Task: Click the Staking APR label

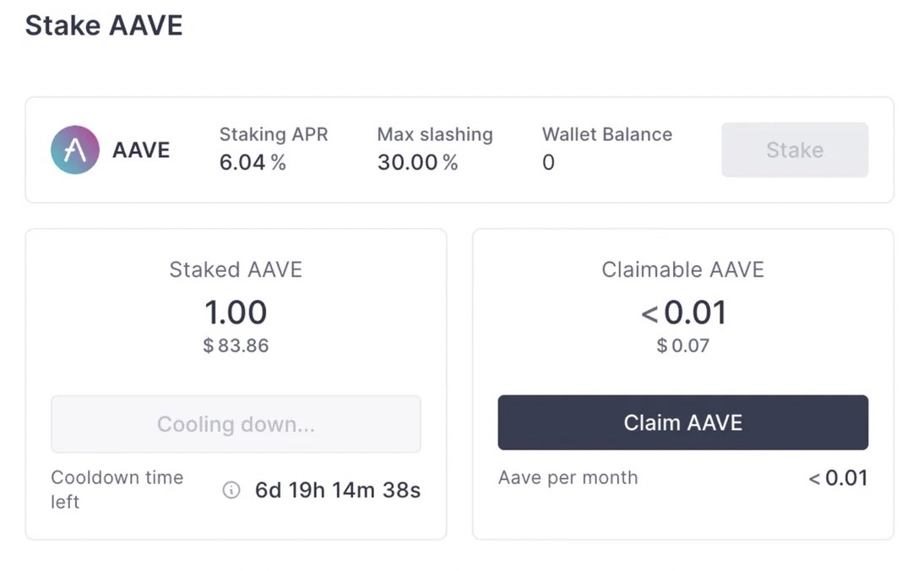Action: 274,134
